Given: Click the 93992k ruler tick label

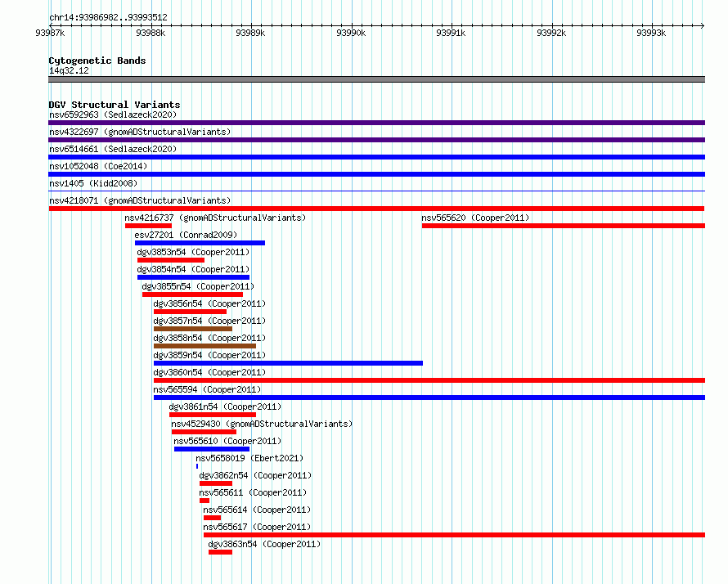Looking at the screenshot, I should (x=551, y=33).
